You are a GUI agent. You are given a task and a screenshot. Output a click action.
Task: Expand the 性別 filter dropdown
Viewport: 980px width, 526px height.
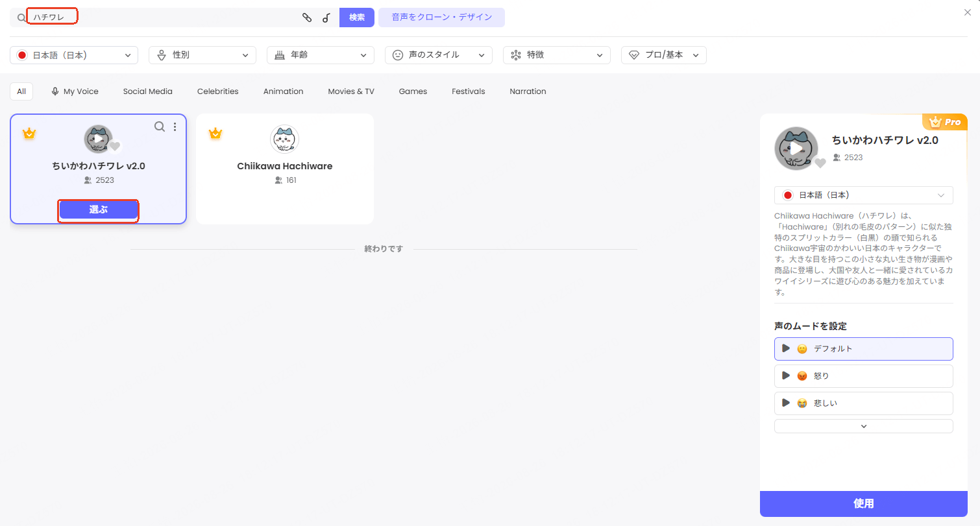pos(202,55)
